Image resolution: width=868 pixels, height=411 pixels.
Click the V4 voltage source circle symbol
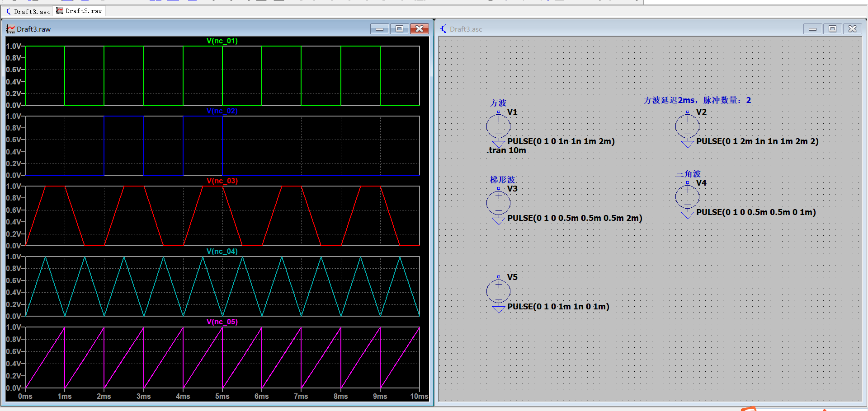687,197
